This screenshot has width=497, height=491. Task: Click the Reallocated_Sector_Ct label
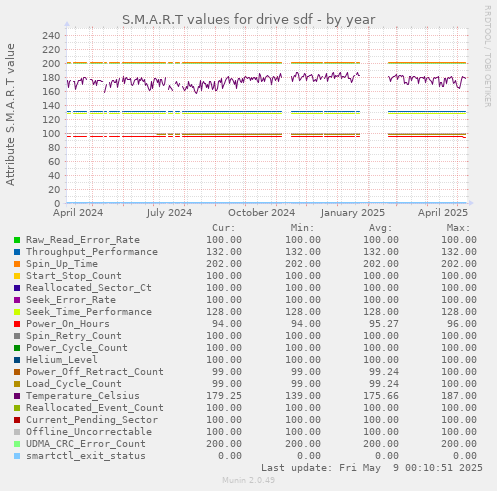tap(89, 288)
